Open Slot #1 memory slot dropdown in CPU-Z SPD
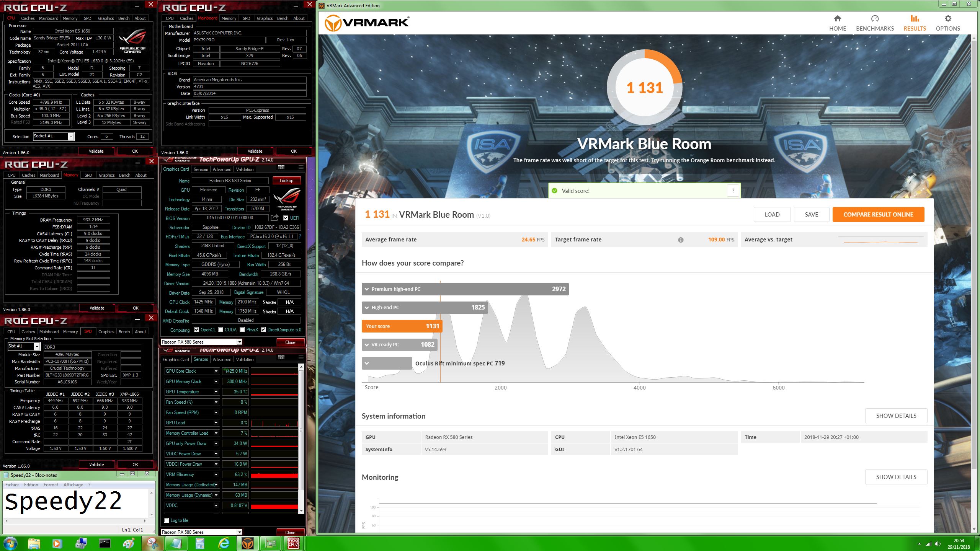Screen dimensions: 980x551 tap(37, 346)
